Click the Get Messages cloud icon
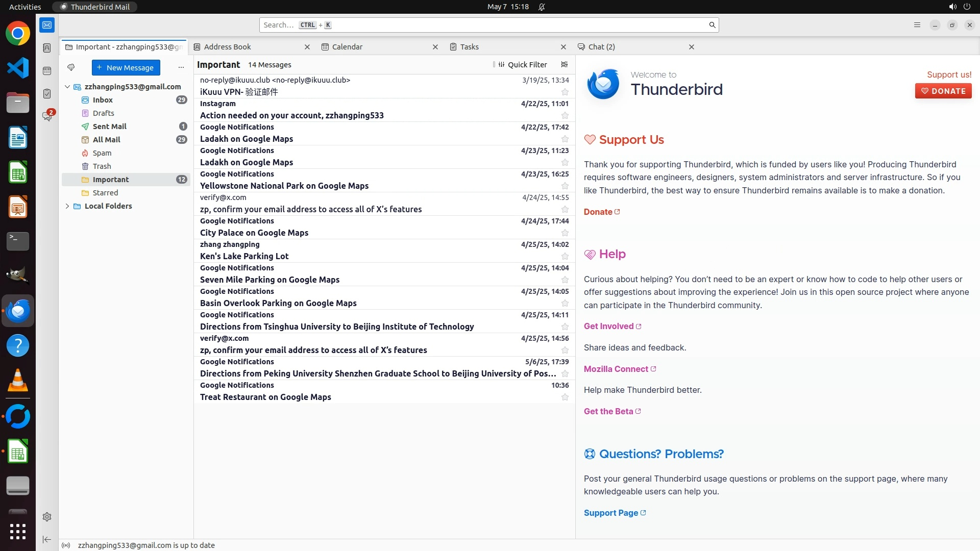The image size is (980, 551). [x=71, y=67]
